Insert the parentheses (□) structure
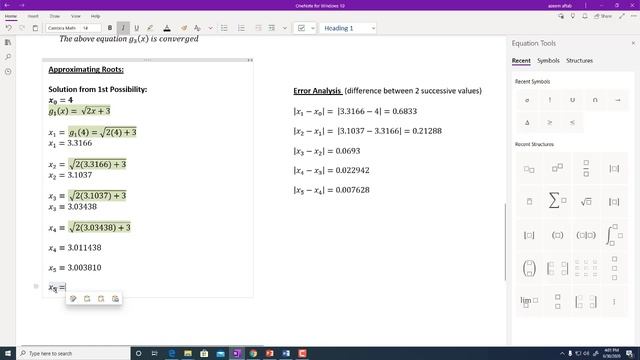This screenshot has height=360, width=640. tap(558, 235)
